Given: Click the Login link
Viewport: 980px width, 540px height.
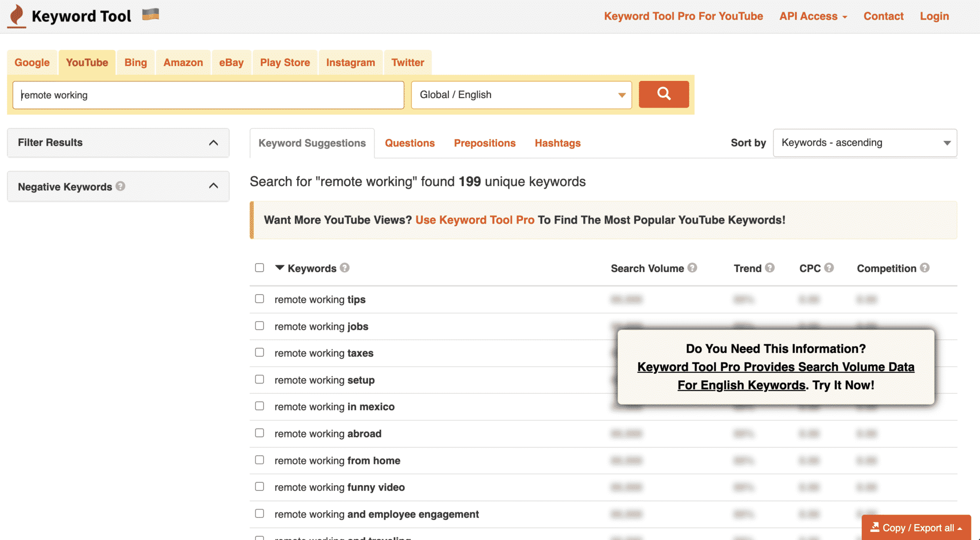Looking at the screenshot, I should pyautogui.click(x=934, y=16).
